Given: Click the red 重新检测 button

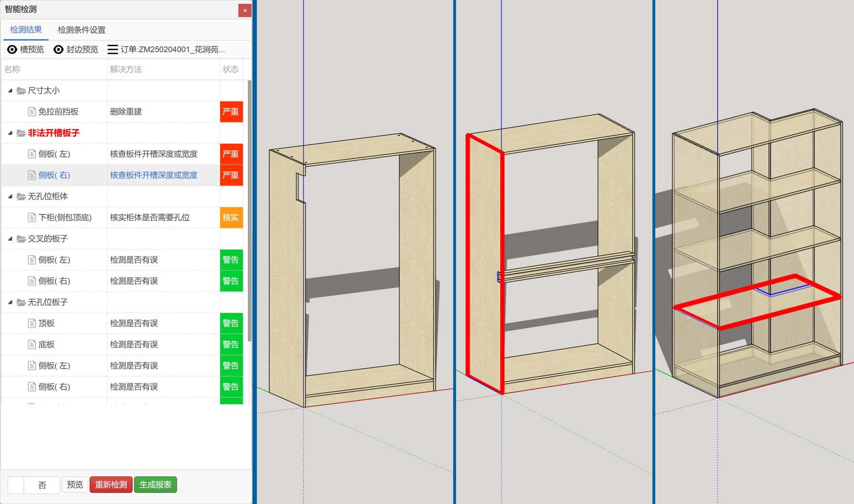Looking at the screenshot, I should (111, 484).
